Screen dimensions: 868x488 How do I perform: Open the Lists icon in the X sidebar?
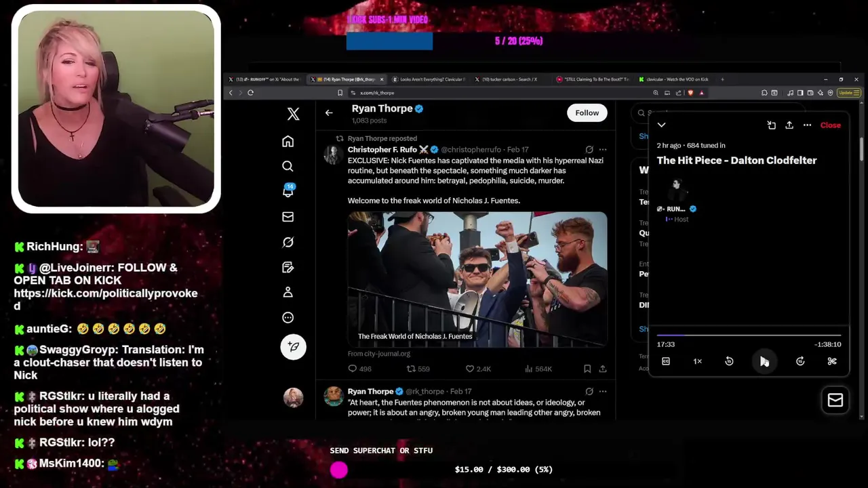[x=288, y=267]
